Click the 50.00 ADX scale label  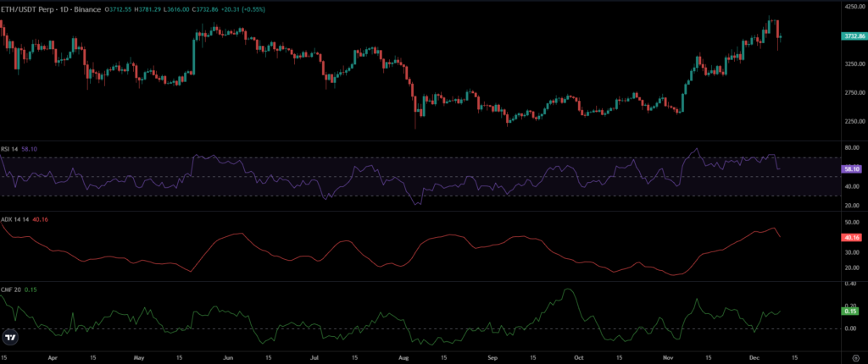tap(851, 223)
